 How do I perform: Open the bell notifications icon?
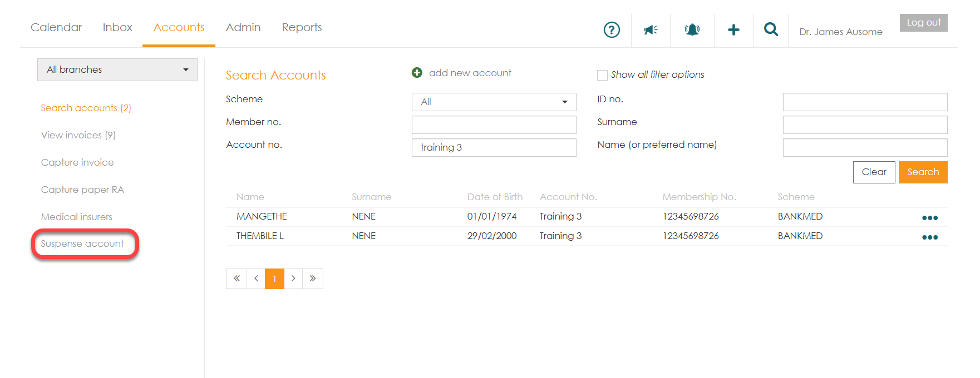[692, 29]
